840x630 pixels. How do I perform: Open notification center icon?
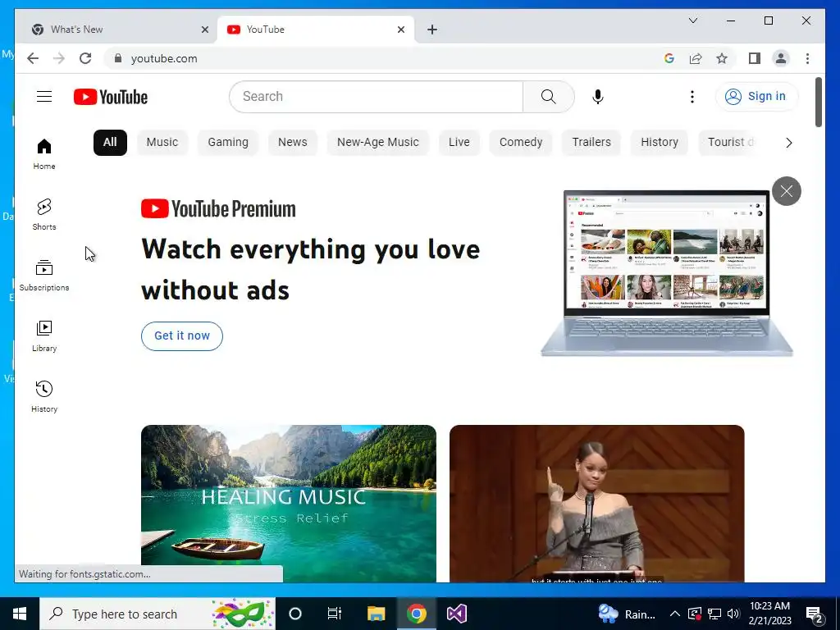(815, 614)
